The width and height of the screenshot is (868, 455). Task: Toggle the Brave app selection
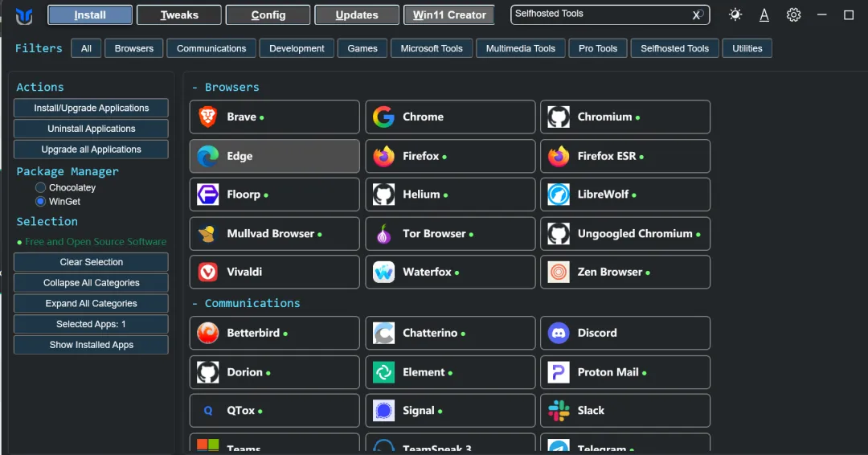coord(275,117)
